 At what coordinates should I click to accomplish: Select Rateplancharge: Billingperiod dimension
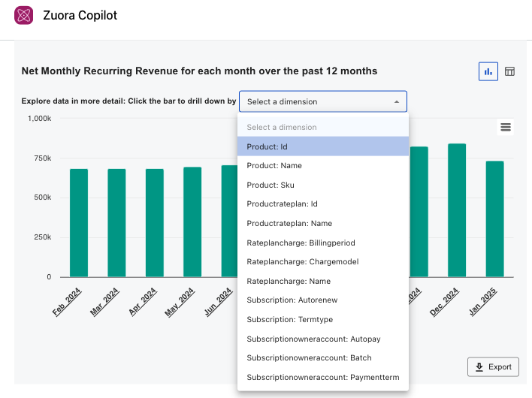coord(323,243)
